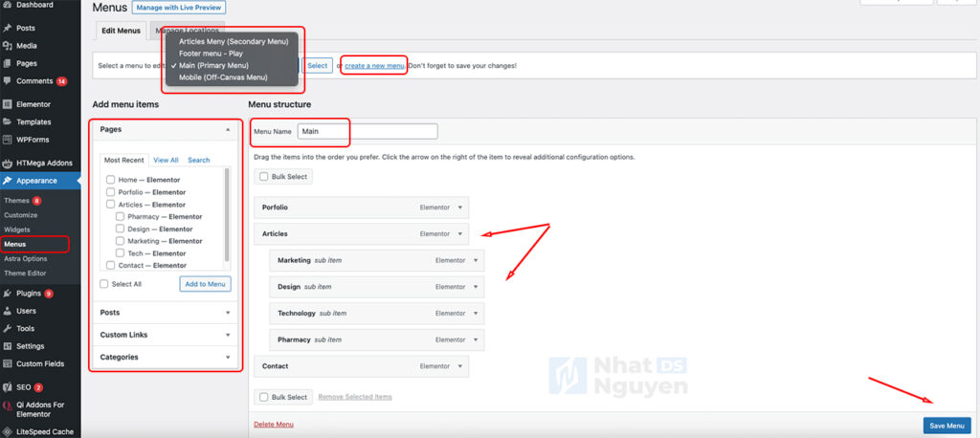Check the Home — Elementor page checkbox
The width and height of the screenshot is (980, 438).
pos(111,180)
